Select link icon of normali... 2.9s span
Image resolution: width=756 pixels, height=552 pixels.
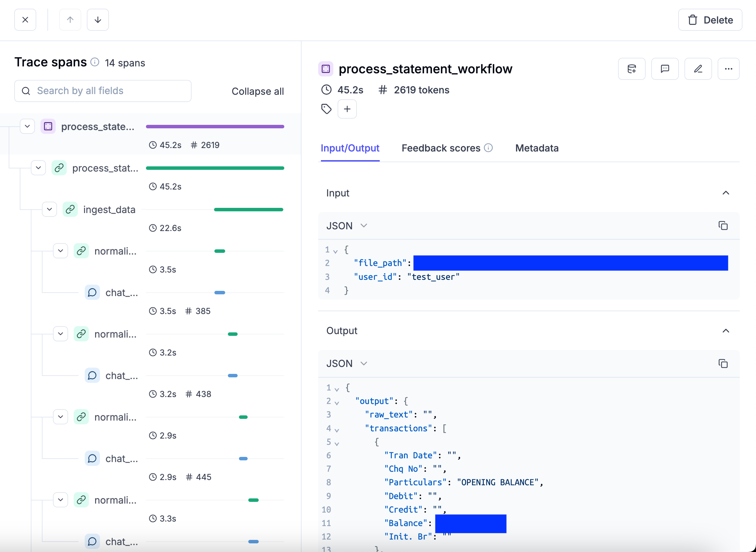(81, 417)
